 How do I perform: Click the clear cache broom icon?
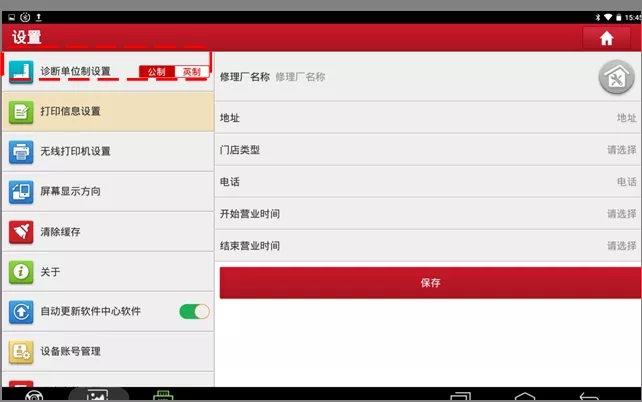pos(21,232)
